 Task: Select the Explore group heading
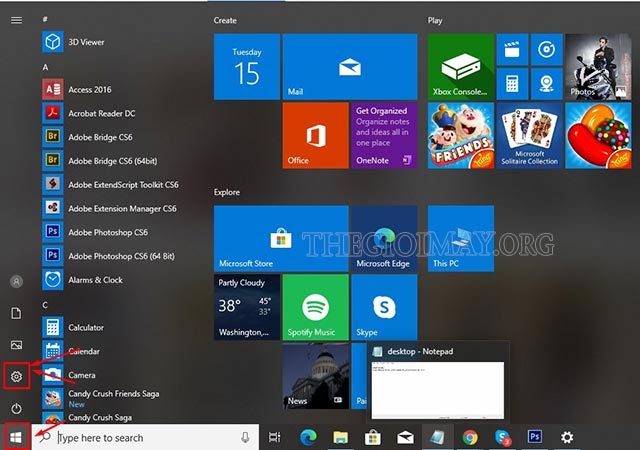(227, 192)
